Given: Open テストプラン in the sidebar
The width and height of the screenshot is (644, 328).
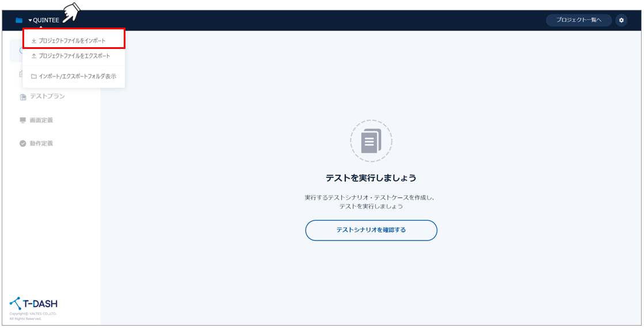Looking at the screenshot, I should point(47,97).
